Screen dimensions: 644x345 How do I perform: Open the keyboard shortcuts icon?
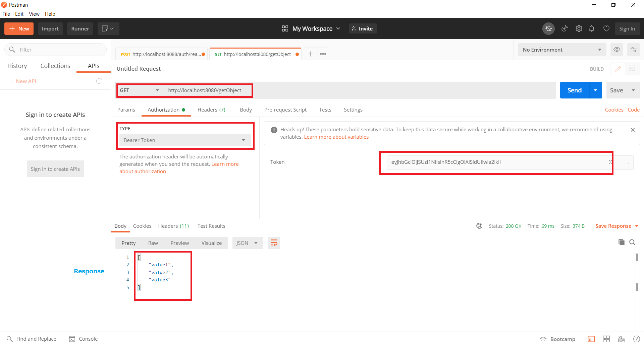[621, 339]
